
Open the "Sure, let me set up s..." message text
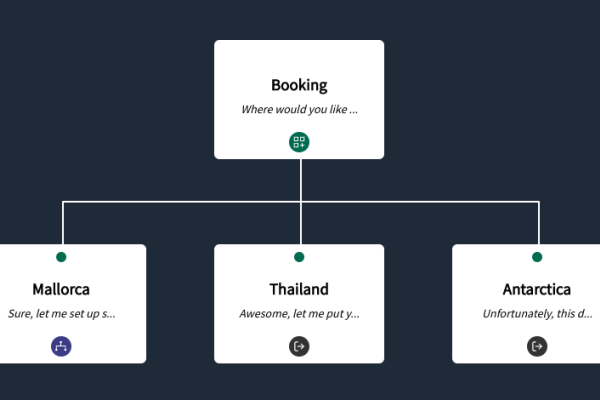pyautogui.click(x=62, y=313)
